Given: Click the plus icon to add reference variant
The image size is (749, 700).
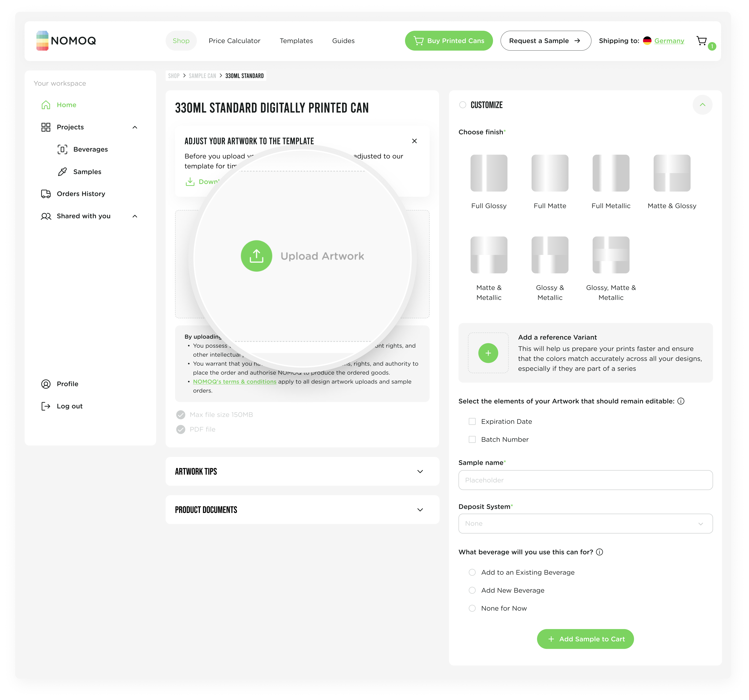Looking at the screenshot, I should pyautogui.click(x=488, y=353).
